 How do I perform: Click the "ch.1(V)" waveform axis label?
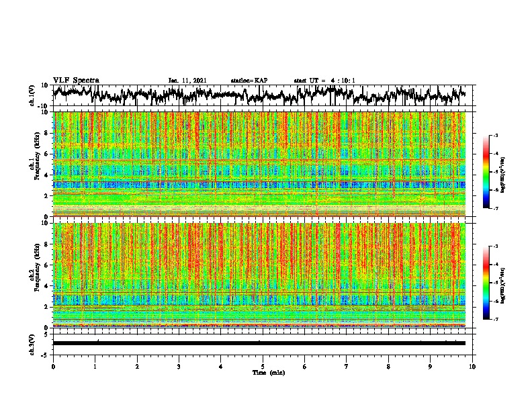point(32,95)
